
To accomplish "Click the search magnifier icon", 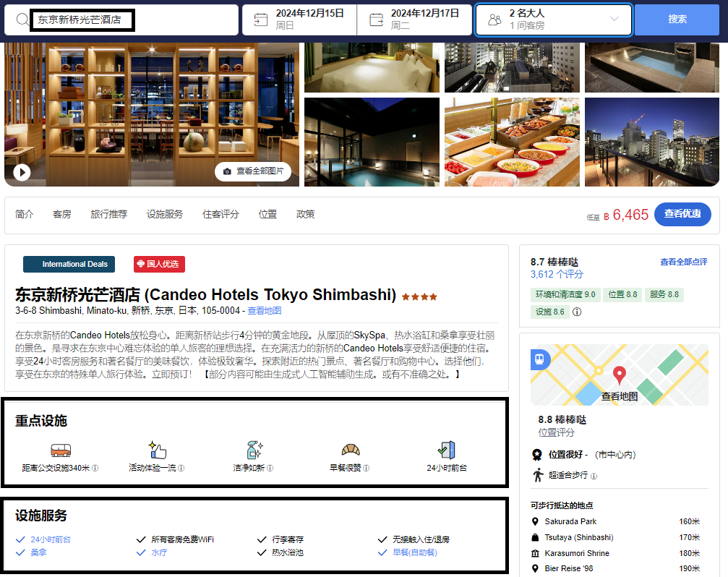I will tap(22, 20).
